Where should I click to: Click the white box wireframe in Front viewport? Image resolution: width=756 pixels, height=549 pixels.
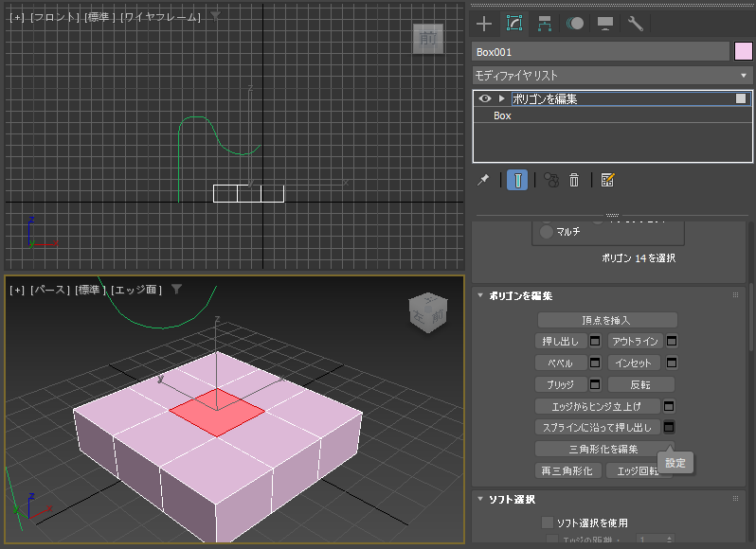(x=249, y=194)
